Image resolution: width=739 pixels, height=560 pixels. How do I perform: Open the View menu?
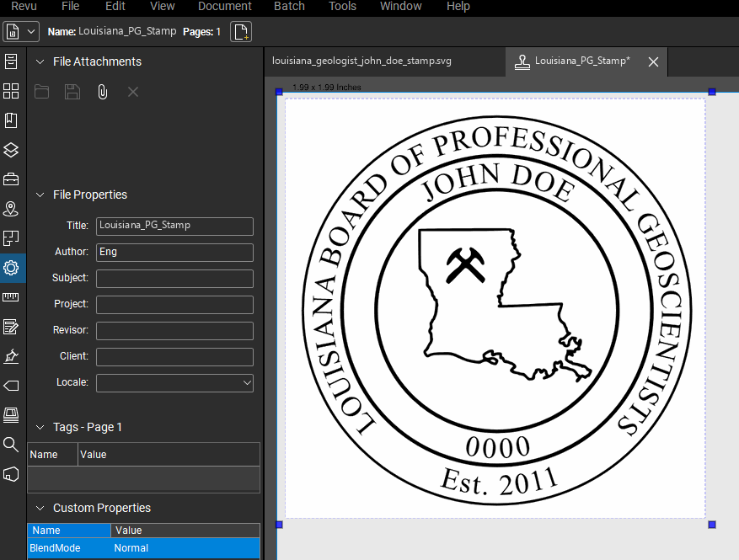pos(162,6)
